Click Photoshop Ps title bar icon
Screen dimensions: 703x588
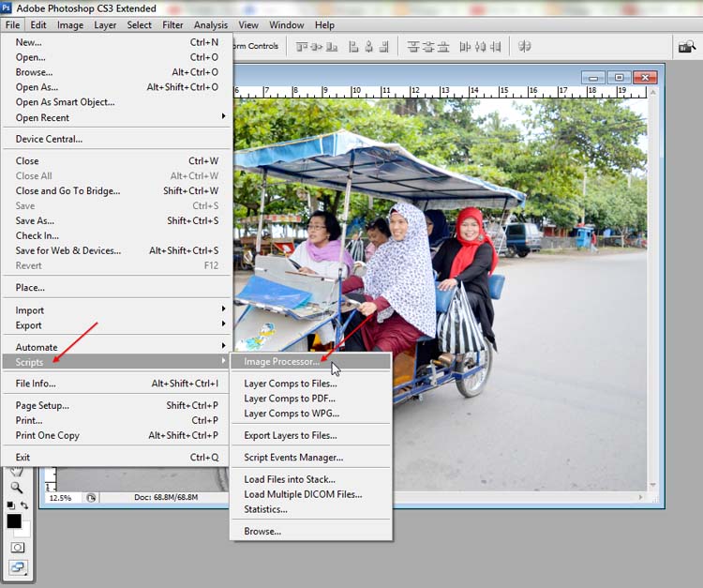(x=7, y=8)
